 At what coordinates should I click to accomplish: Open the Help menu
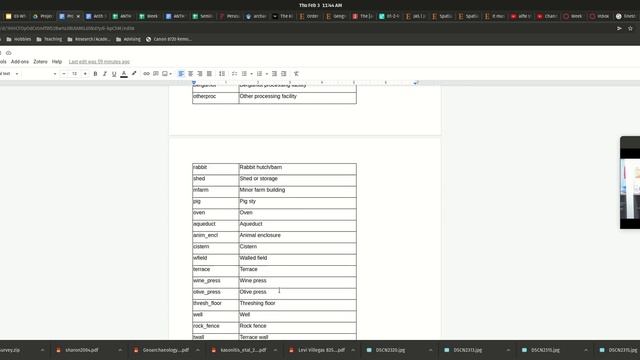[x=57, y=62]
